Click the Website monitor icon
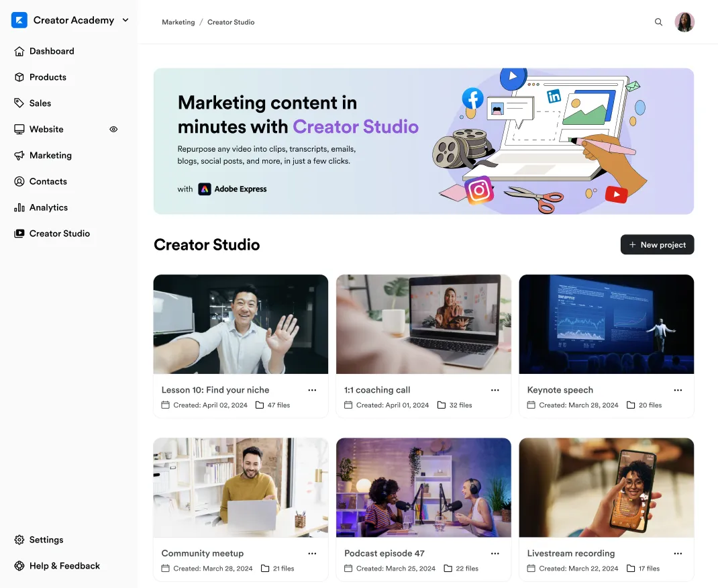Viewport: 718px width, 588px height. click(x=19, y=130)
